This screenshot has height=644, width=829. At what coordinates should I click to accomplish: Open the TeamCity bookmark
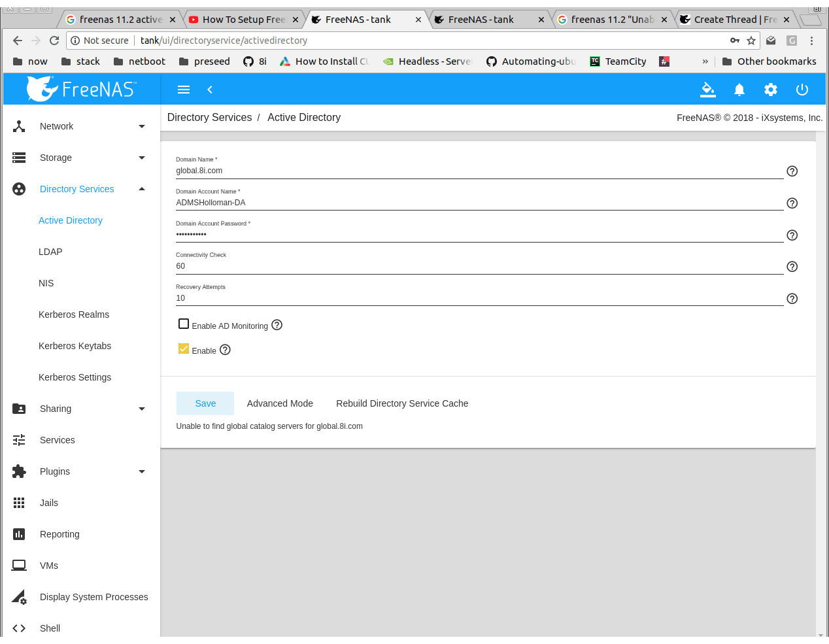coord(618,61)
